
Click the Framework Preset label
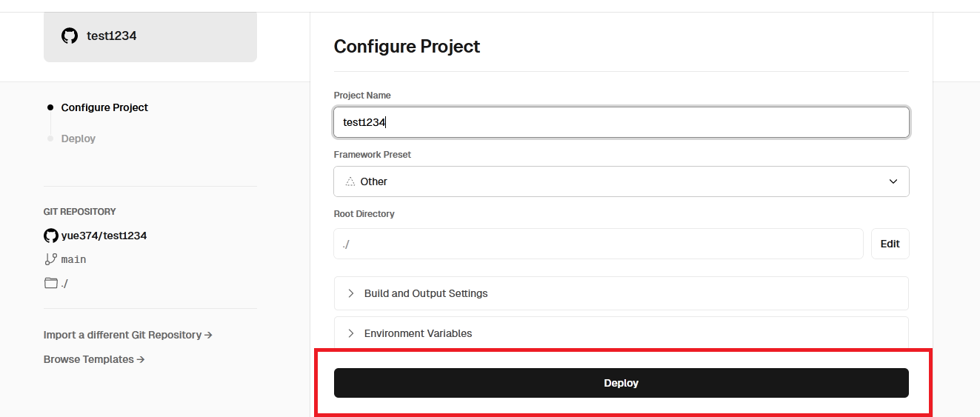(x=372, y=155)
